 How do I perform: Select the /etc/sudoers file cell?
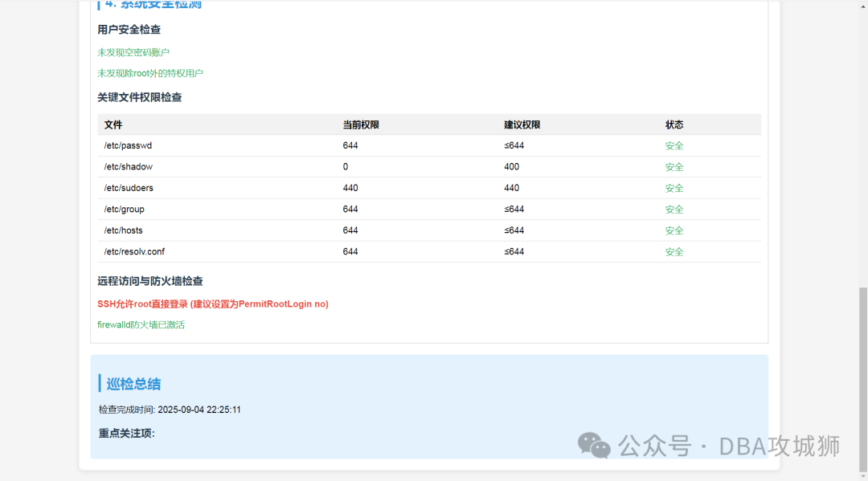click(129, 188)
